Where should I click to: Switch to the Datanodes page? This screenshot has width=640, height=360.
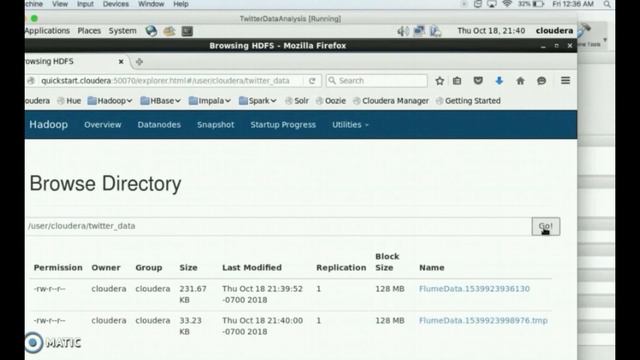click(159, 125)
